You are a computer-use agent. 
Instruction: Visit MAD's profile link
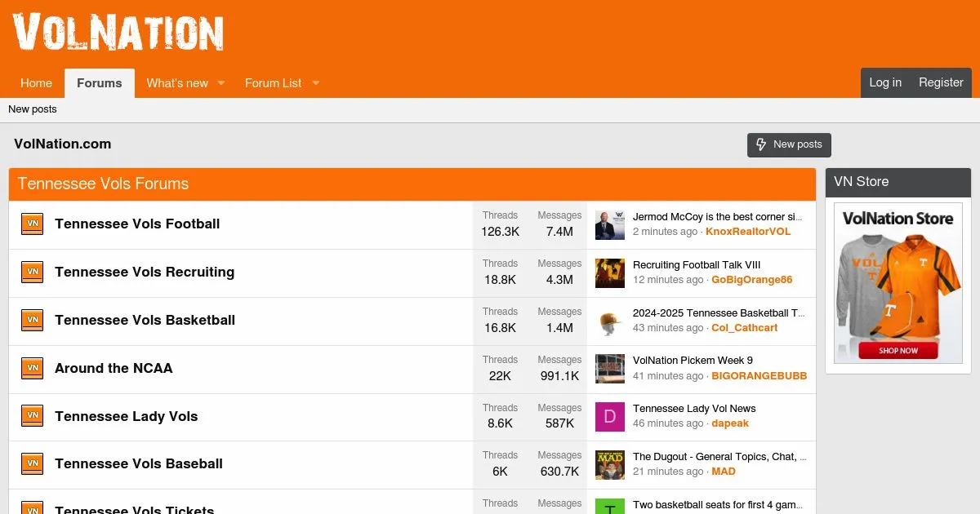tap(724, 472)
